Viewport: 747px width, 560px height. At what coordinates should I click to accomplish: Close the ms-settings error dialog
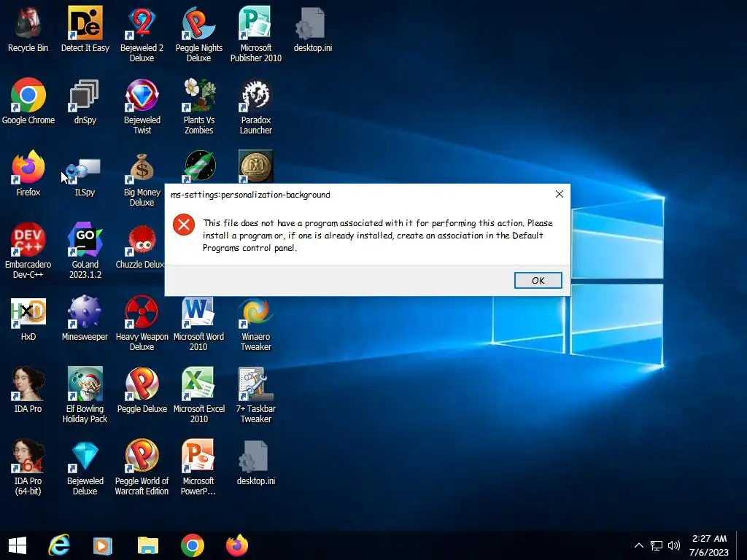point(560,194)
